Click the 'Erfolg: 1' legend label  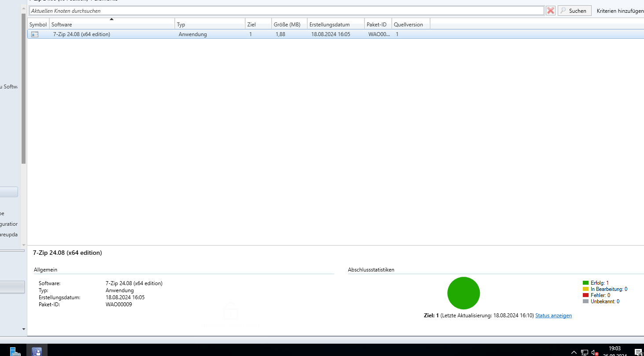coord(600,283)
